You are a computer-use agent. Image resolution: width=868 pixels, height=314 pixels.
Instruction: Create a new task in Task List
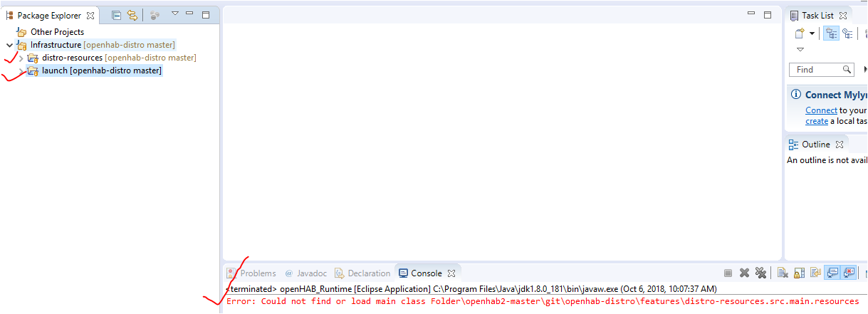pos(800,33)
